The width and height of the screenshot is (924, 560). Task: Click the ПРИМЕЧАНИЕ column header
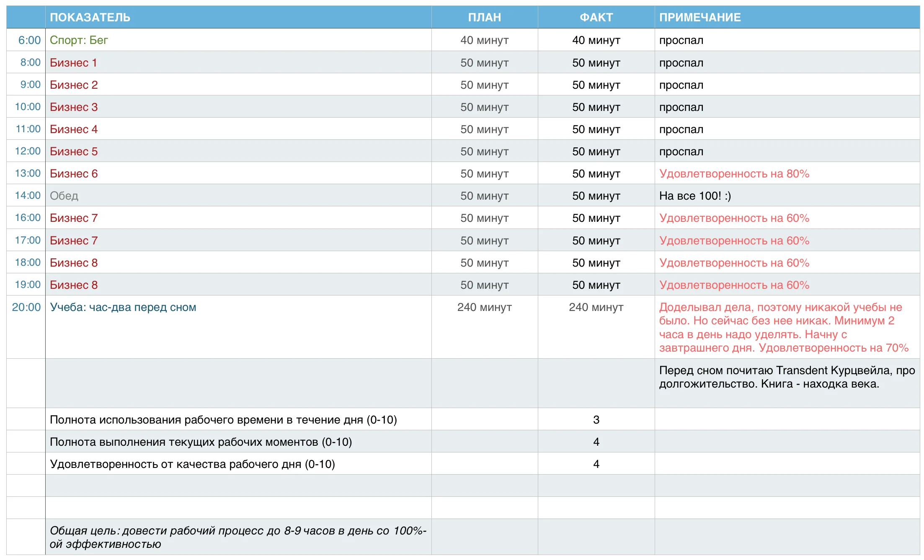tap(700, 17)
